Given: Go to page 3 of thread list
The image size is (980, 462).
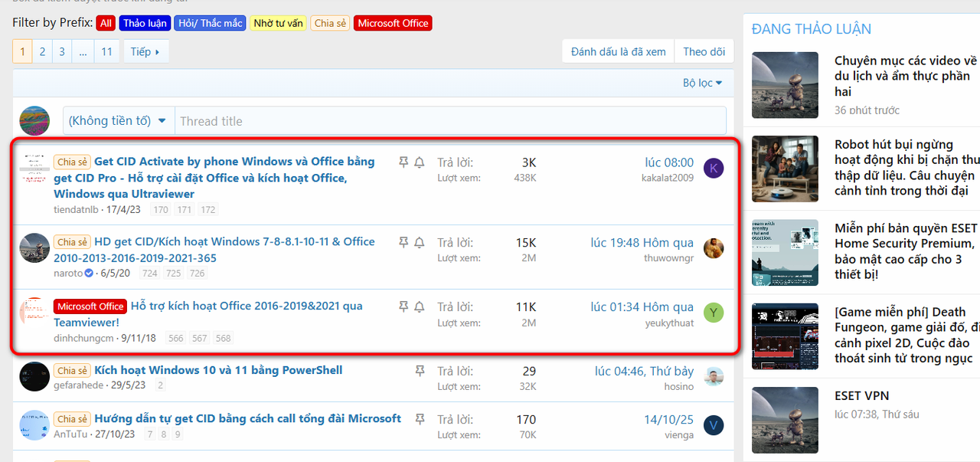Looking at the screenshot, I should 62,51.
